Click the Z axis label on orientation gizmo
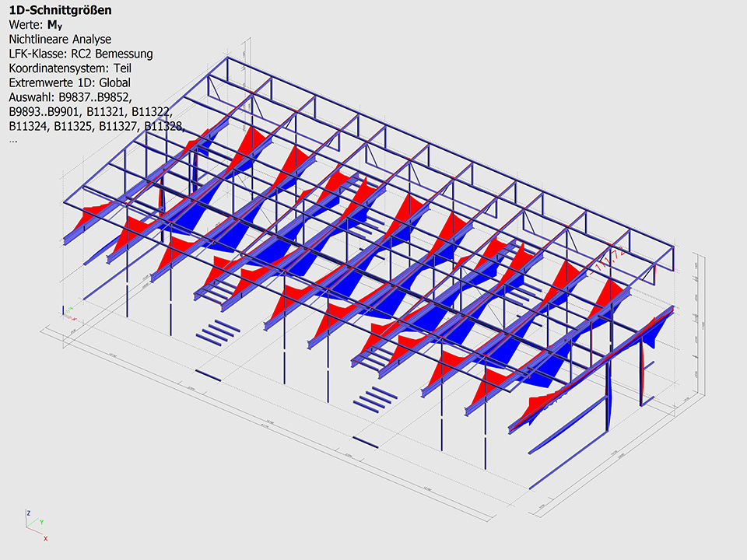This screenshot has width=747, height=560. click(x=27, y=513)
